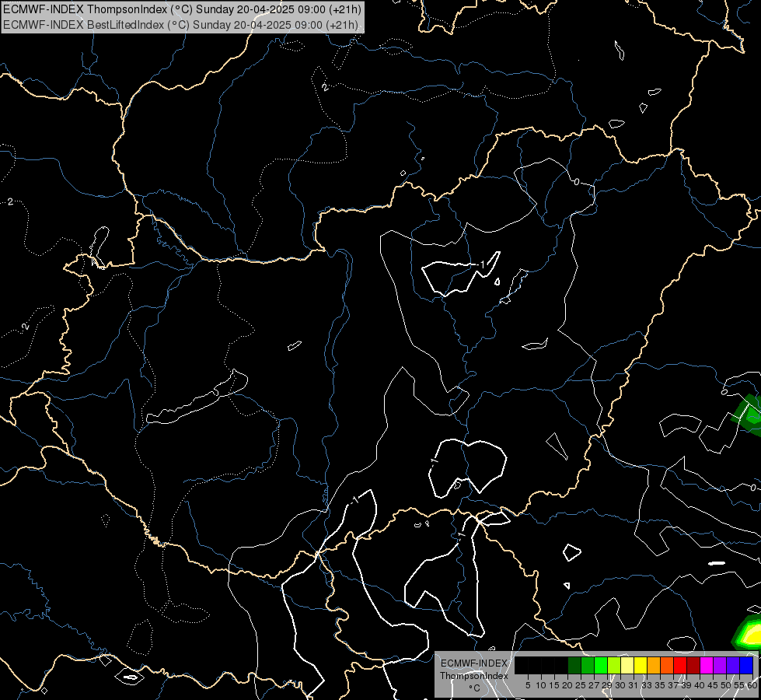Select the orange-red 35–37 legend swatch
The height and width of the screenshot is (700, 761).
[x=667, y=665]
